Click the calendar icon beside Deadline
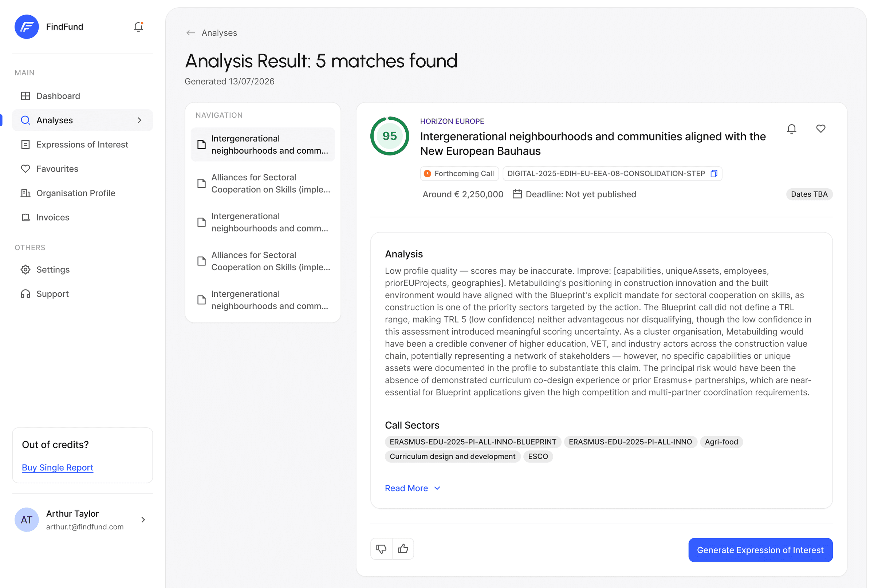The width and height of the screenshot is (874, 588). pos(517,194)
